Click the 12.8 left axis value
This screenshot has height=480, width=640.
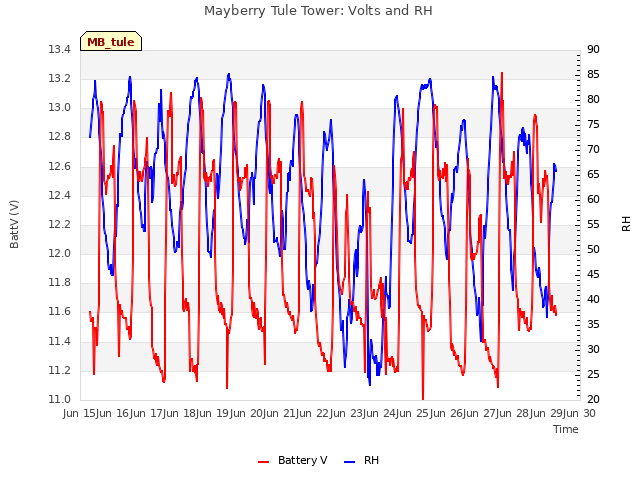click(60, 137)
